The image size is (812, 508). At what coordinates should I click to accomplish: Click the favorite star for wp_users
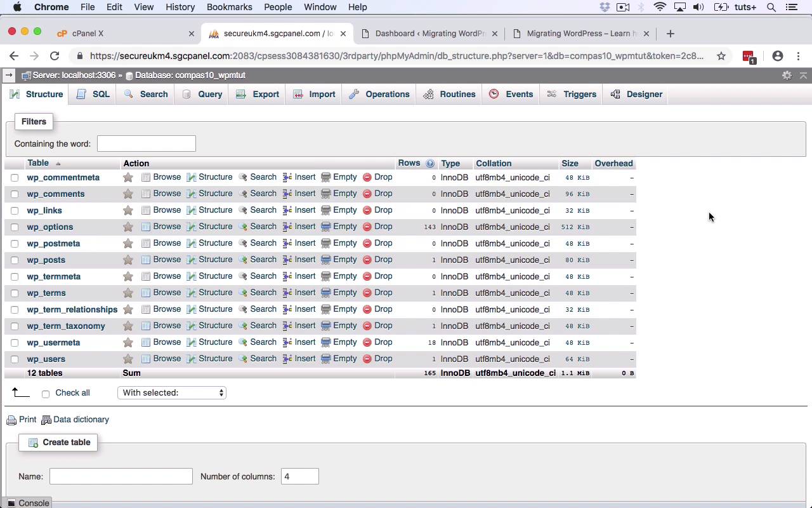click(x=128, y=359)
